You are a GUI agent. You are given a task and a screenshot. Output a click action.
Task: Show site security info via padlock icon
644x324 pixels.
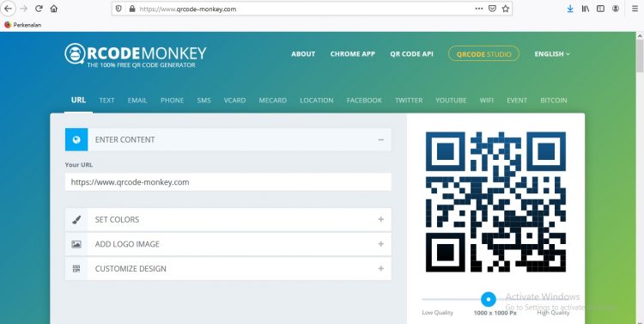tap(132, 9)
